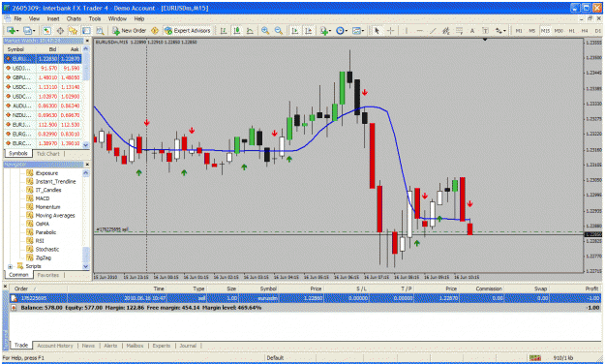Switch to candlestick chart display
The width and height of the screenshot is (605, 364).
click(237, 30)
